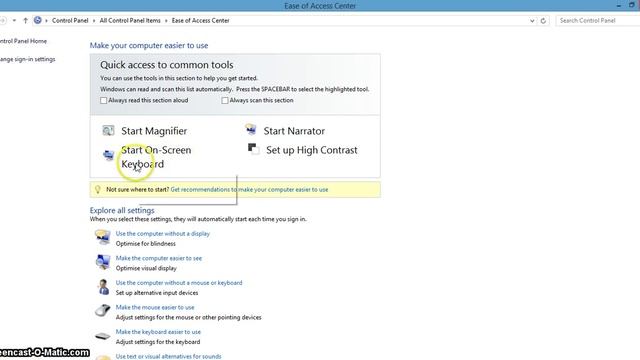This screenshot has width=640, height=360.
Task: Click the lightbulb tip icon
Action: coord(98,189)
